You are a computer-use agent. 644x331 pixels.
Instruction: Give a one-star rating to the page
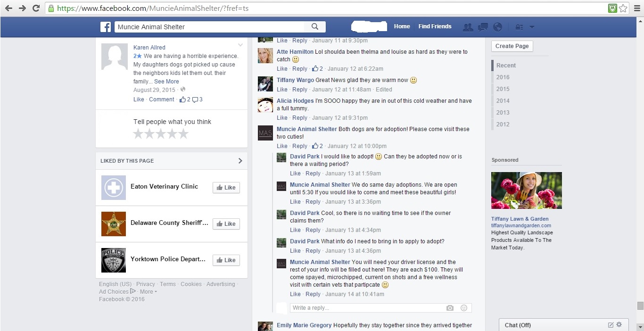[x=138, y=134]
